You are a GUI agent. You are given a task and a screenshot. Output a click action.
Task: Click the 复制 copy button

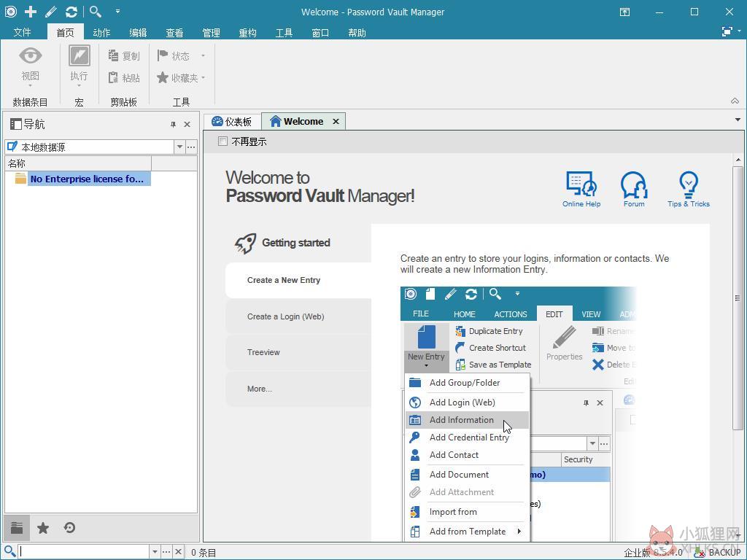pyautogui.click(x=124, y=56)
